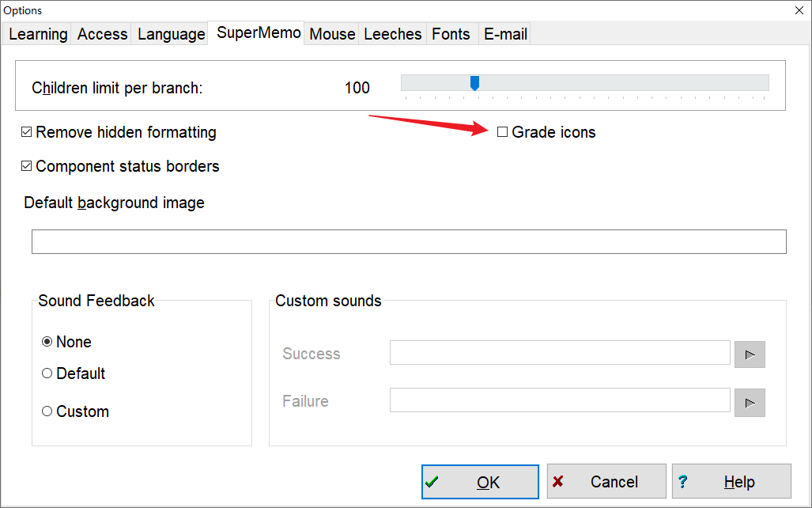This screenshot has width=812, height=508.
Task: Toggle Component status borders checkbox
Action: pyautogui.click(x=27, y=166)
